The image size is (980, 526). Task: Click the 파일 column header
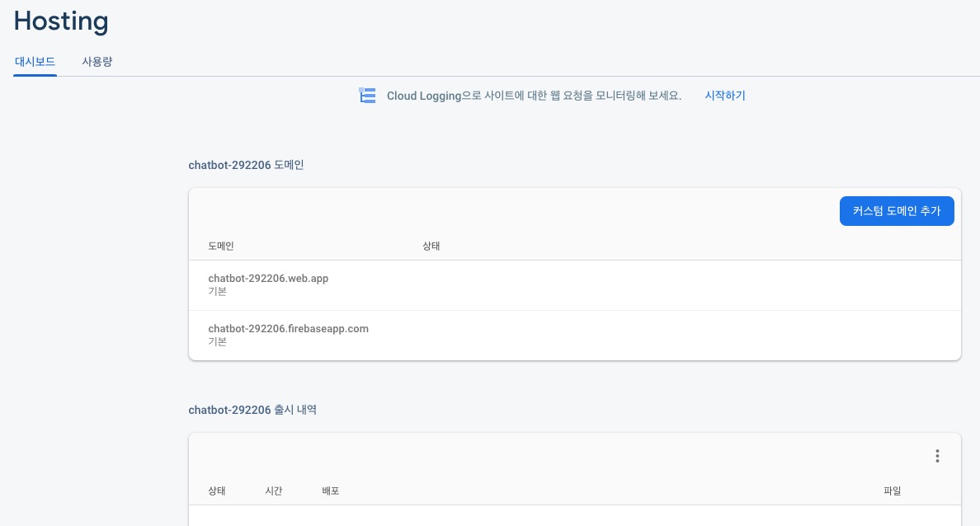click(892, 491)
